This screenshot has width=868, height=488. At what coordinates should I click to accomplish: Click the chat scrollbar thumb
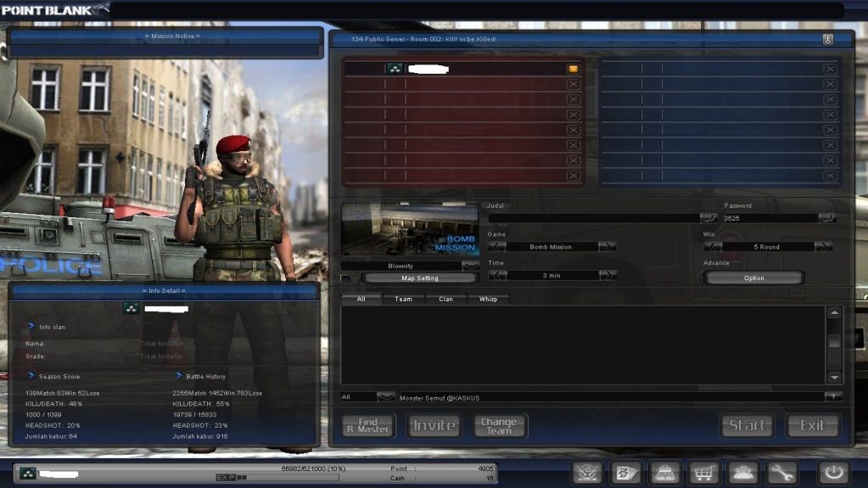(834, 342)
